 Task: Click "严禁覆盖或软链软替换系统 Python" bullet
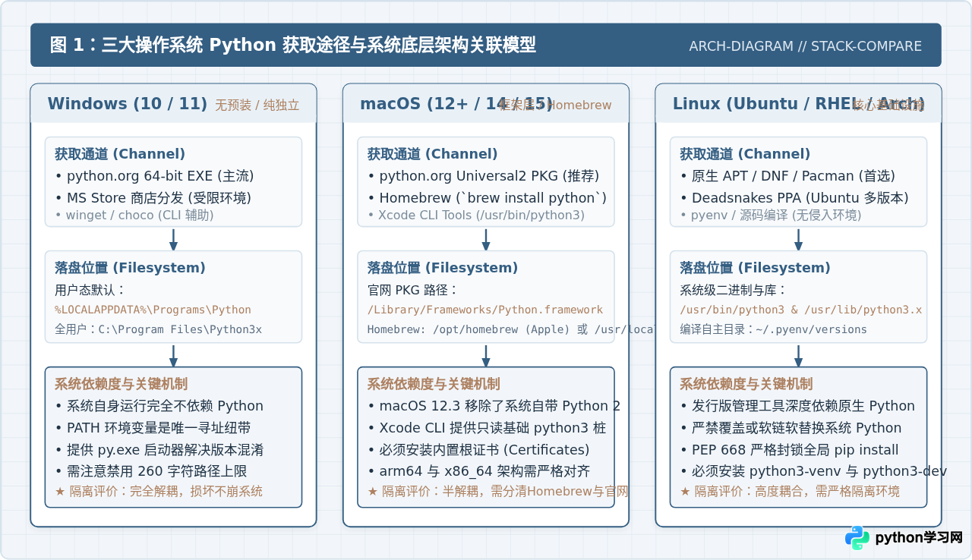791,428
